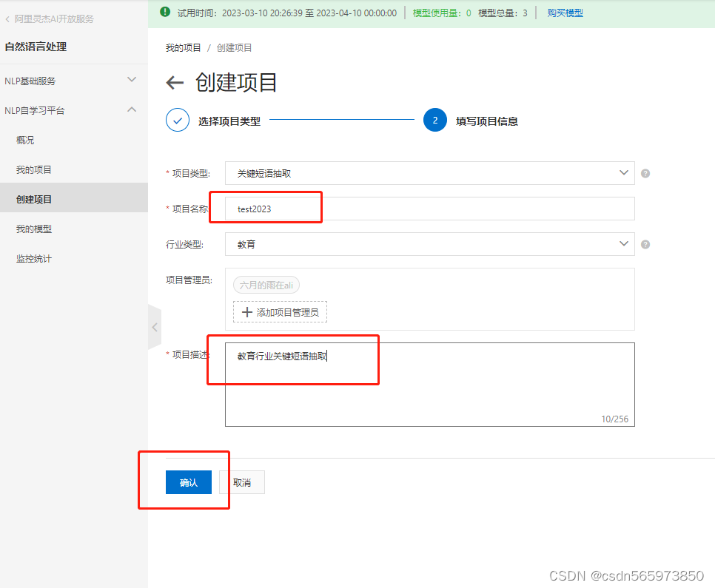
Task: Select the tag 六月的雨在ali
Action: [x=265, y=284]
